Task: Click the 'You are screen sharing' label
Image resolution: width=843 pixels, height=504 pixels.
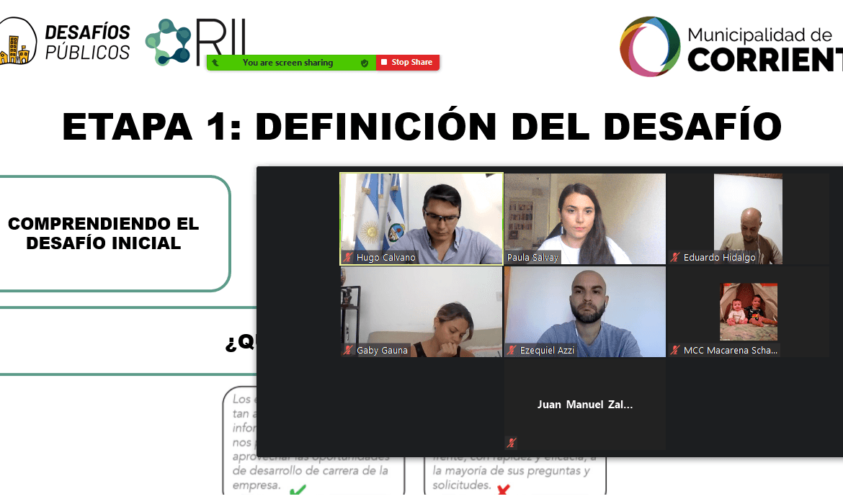Action: [x=287, y=63]
